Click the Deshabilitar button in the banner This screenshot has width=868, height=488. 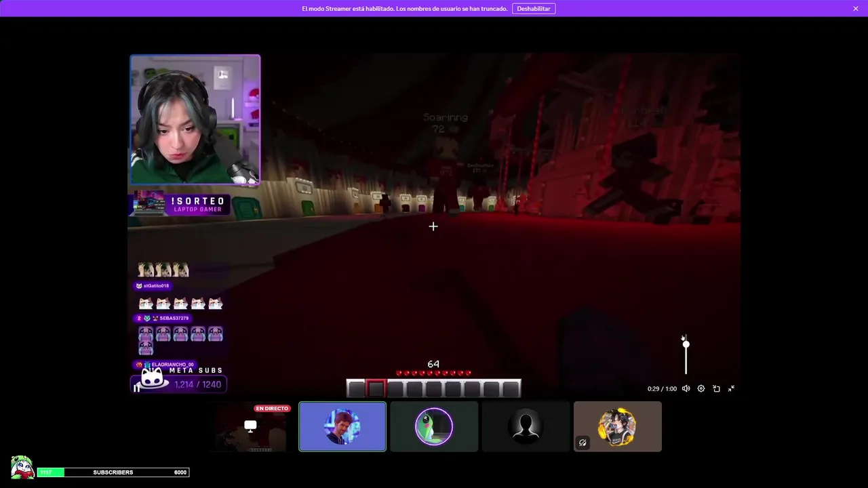pos(534,9)
